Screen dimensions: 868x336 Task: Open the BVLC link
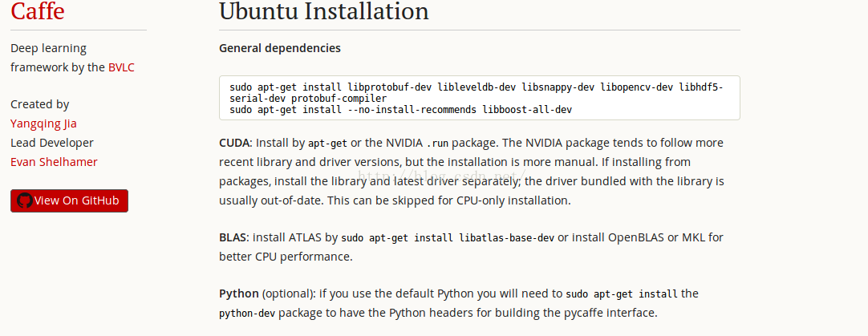pyautogui.click(x=121, y=67)
